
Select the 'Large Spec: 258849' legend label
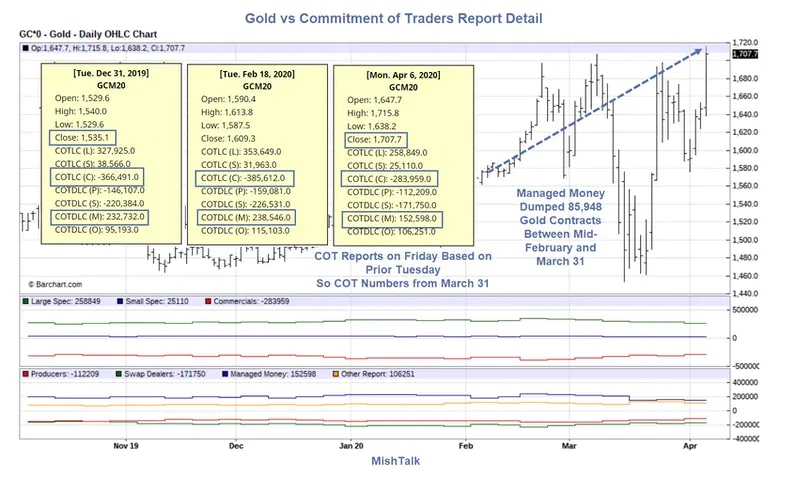65,302
